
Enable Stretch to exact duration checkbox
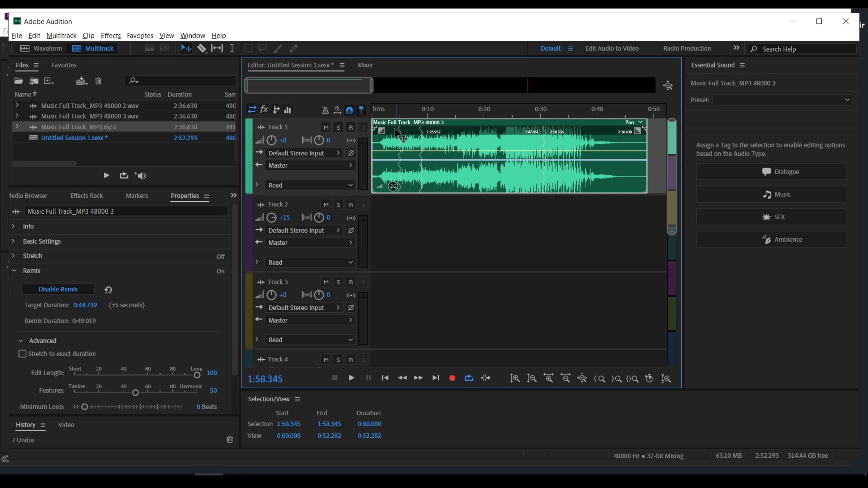click(22, 354)
